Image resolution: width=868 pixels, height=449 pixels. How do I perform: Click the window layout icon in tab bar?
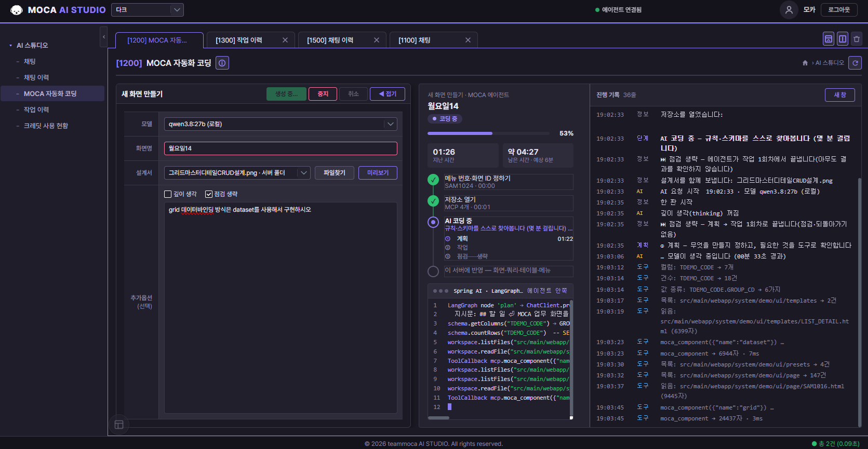(829, 39)
